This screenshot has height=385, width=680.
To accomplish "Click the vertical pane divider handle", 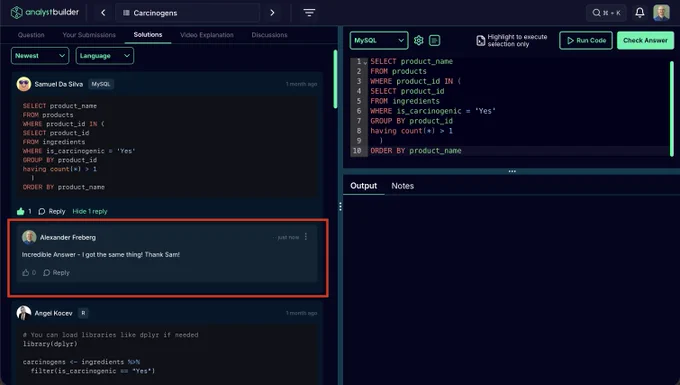I will 340,207.
